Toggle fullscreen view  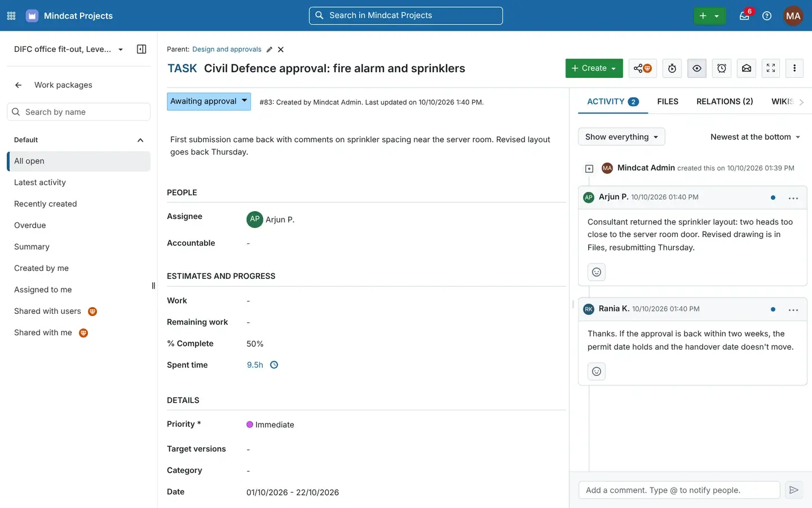(x=771, y=68)
